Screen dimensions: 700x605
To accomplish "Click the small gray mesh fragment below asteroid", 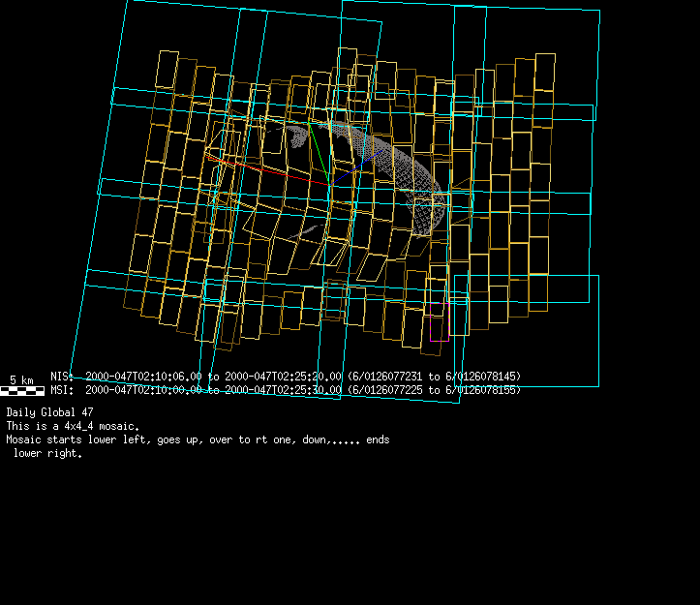I will click(308, 230).
